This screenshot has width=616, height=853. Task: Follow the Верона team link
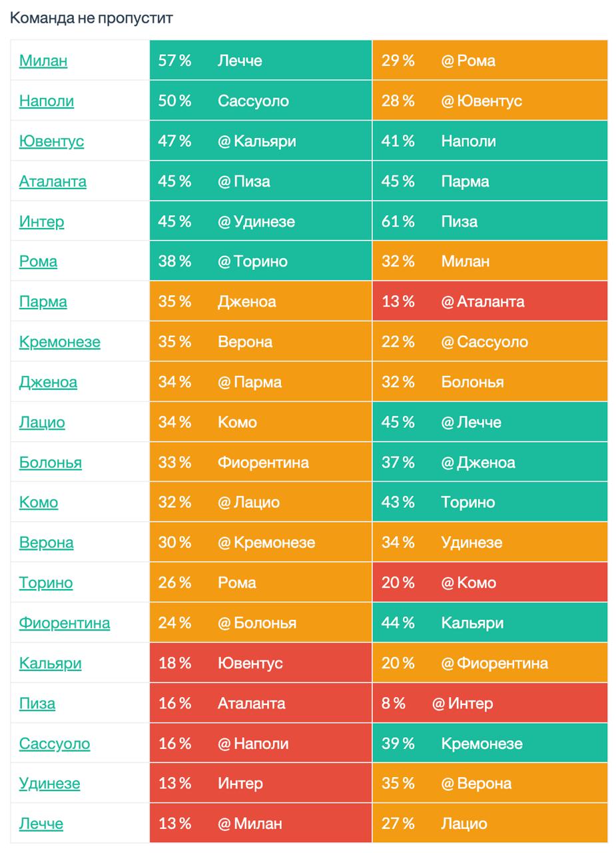tap(46, 542)
